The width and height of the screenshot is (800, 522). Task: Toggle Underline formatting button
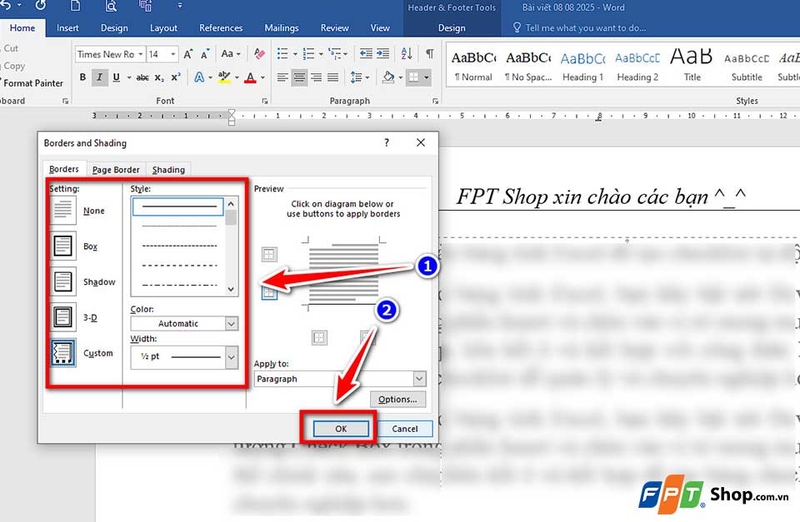[x=116, y=78]
